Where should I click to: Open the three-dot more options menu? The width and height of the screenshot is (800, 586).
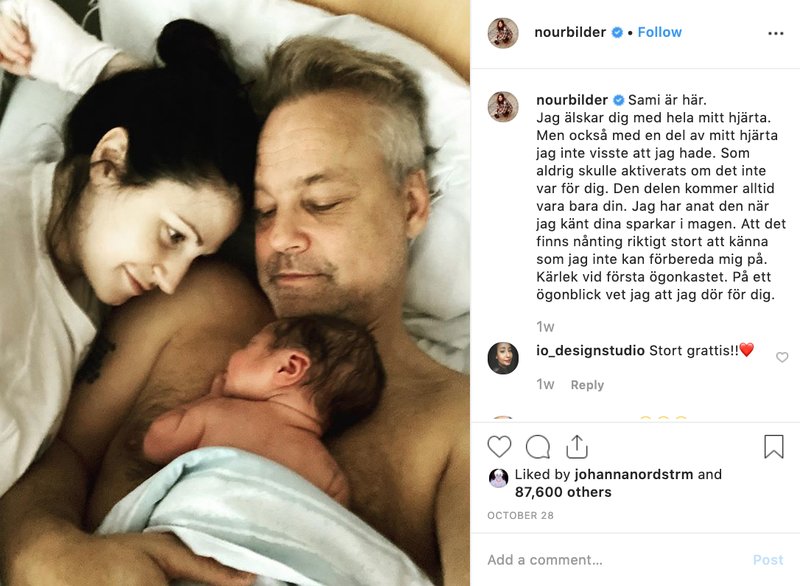[776, 33]
